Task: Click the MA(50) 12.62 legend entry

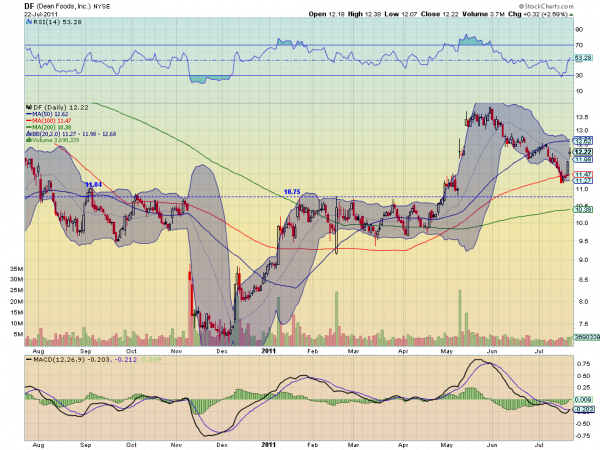Action: point(47,114)
